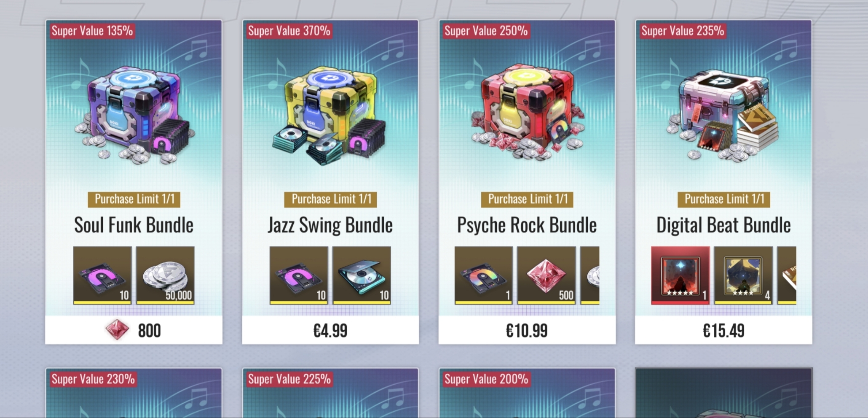Inspect the five-star red card reward

click(680, 275)
